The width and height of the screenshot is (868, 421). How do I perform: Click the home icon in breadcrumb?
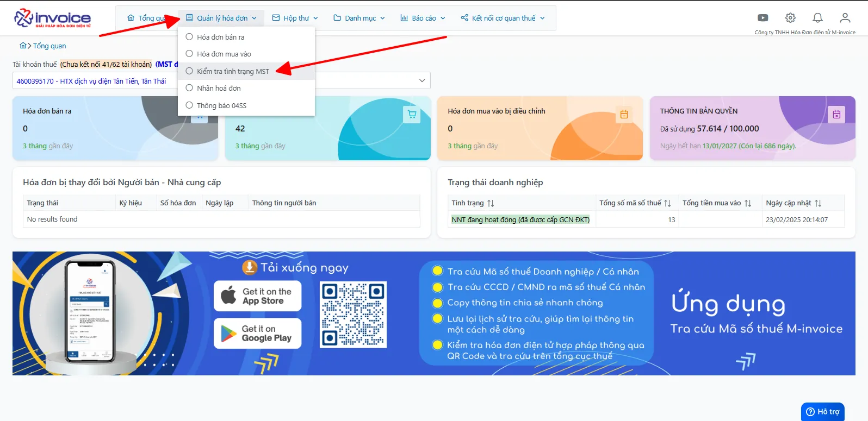(23, 46)
